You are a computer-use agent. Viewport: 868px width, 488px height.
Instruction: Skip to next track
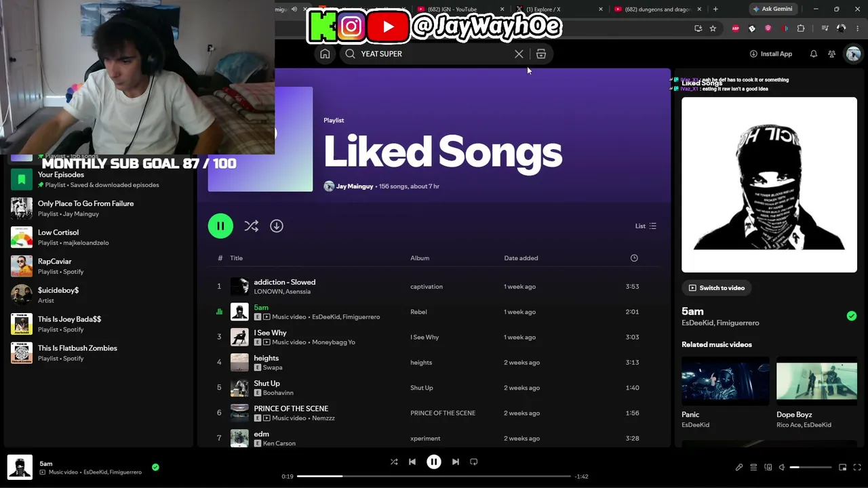click(x=456, y=462)
